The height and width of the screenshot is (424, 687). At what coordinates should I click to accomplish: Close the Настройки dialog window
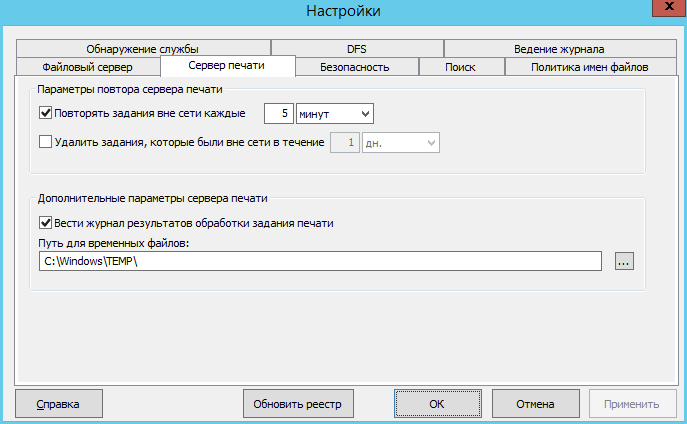tap(660, 9)
